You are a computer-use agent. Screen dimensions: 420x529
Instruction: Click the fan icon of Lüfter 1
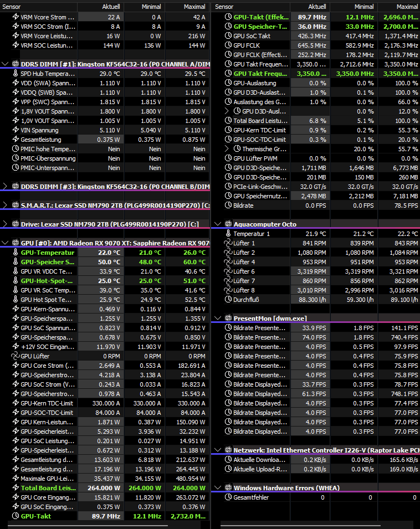pos(228,243)
